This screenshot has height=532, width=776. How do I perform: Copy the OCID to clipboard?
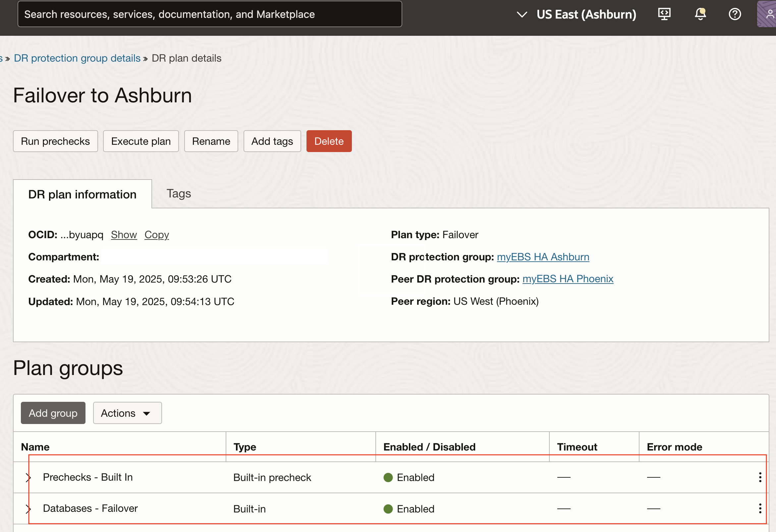[x=157, y=235]
